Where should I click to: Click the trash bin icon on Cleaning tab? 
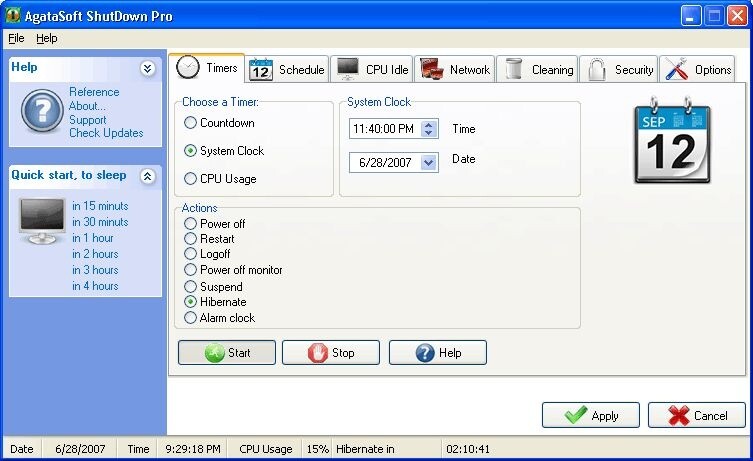(514, 69)
